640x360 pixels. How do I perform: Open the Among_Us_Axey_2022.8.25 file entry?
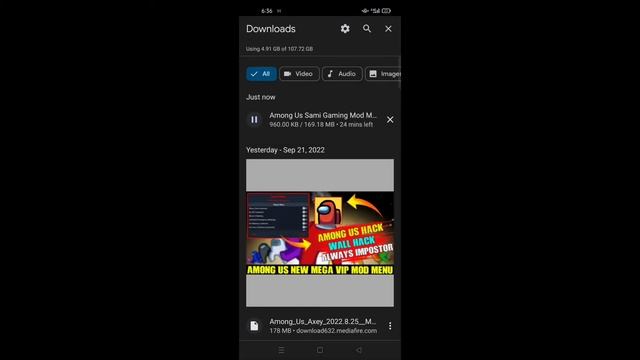323,326
